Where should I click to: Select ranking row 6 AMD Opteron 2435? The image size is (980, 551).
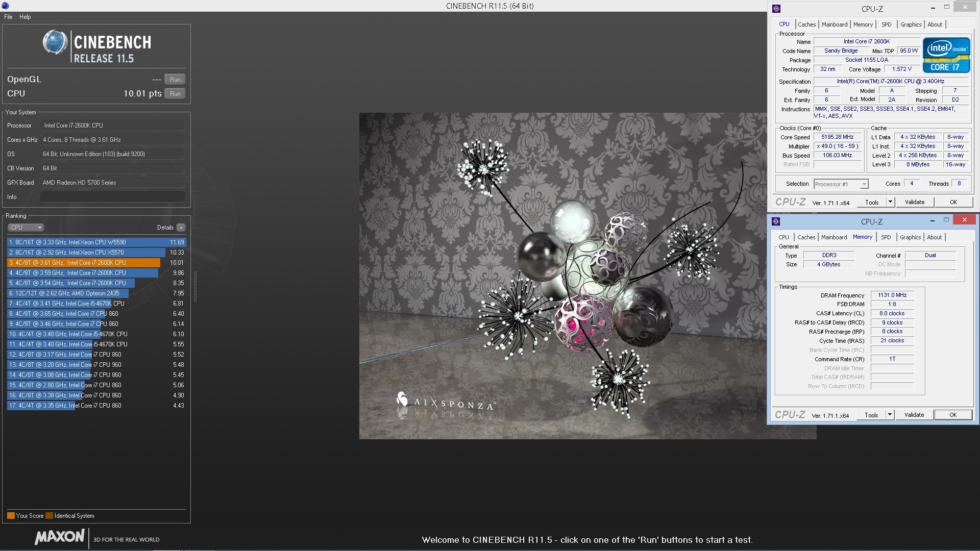pyautogui.click(x=96, y=293)
